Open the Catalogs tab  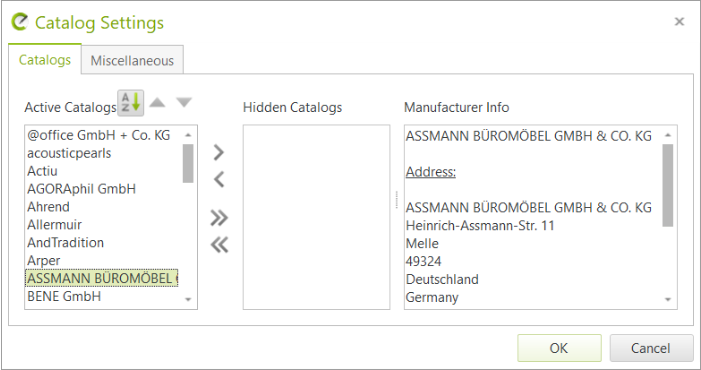(45, 59)
